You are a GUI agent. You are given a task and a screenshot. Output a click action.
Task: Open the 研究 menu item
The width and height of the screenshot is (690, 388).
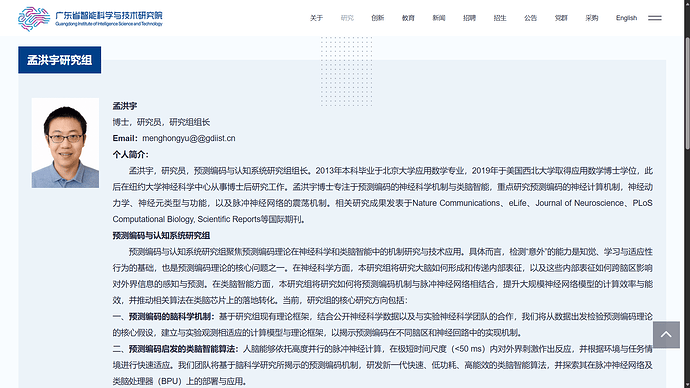[347, 18]
